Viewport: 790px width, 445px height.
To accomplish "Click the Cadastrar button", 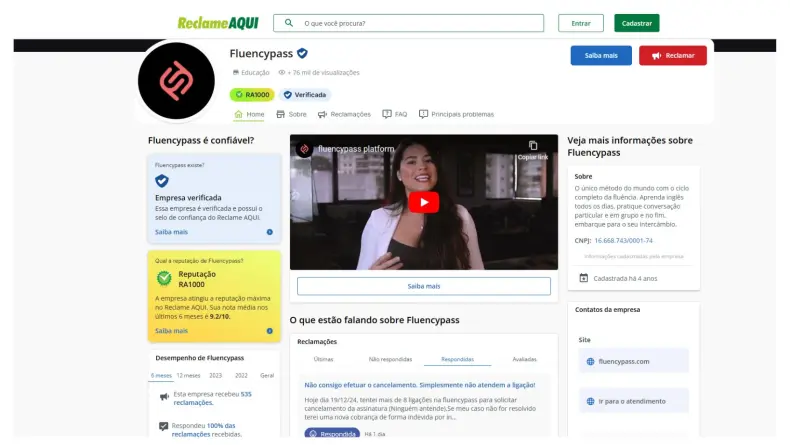I will 636,23.
